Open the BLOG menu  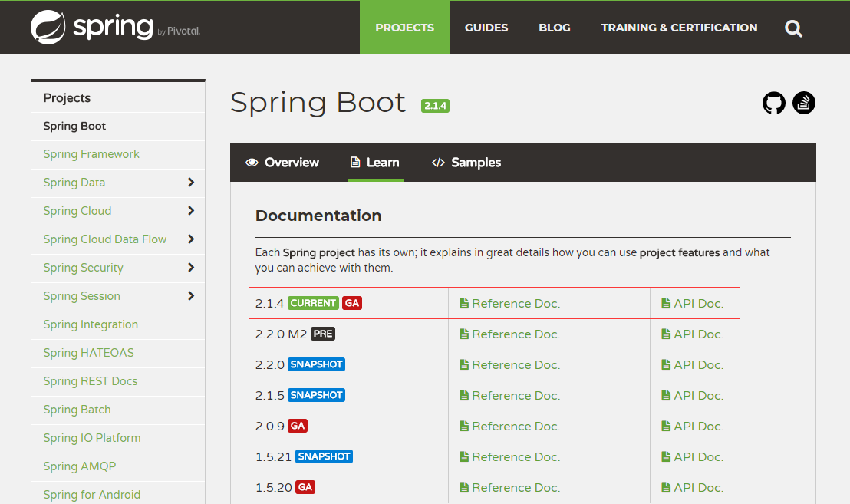pos(555,28)
